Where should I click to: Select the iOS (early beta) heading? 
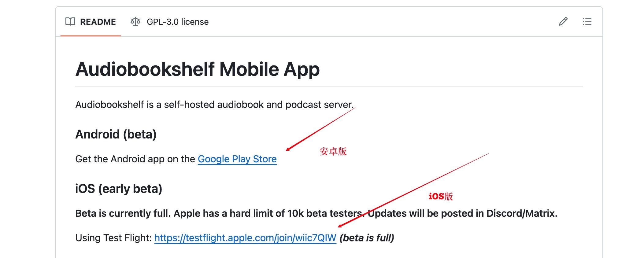pos(118,189)
